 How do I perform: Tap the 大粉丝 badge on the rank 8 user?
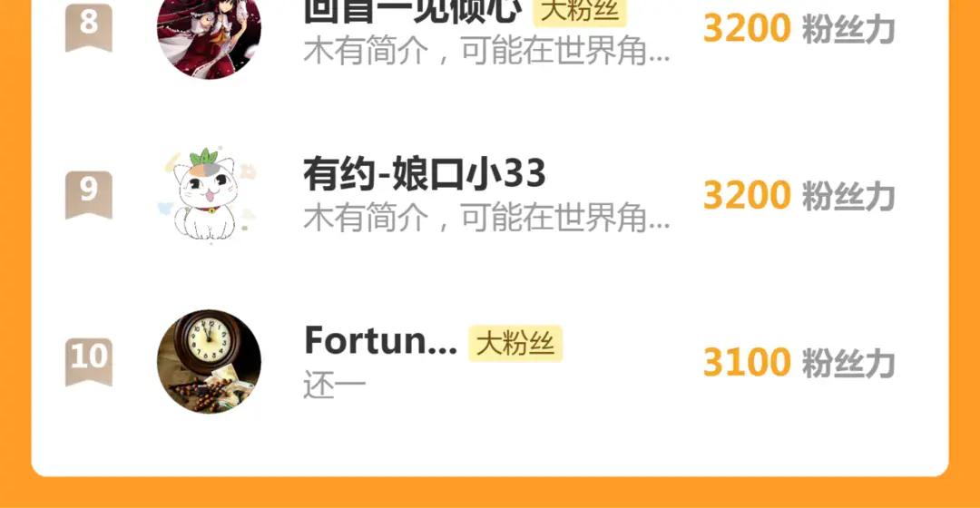point(579,13)
